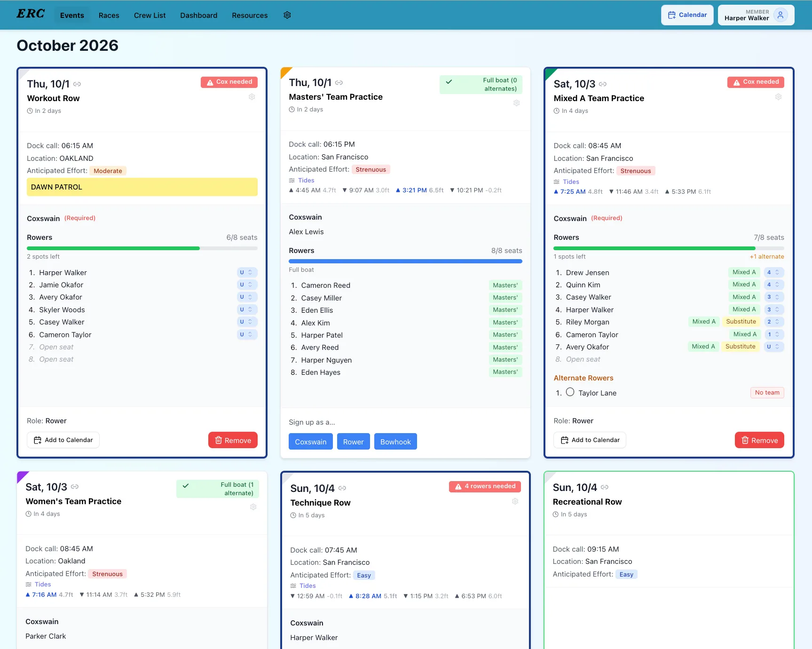The width and height of the screenshot is (812, 649).
Task: Click Open seat row 7 in Workout Row
Action: (142, 347)
